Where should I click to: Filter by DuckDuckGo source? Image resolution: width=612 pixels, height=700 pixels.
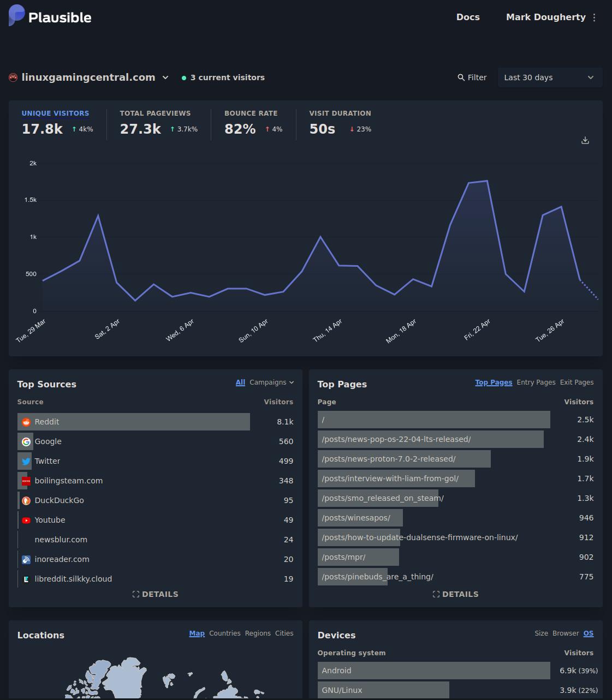pyautogui.click(x=156, y=500)
